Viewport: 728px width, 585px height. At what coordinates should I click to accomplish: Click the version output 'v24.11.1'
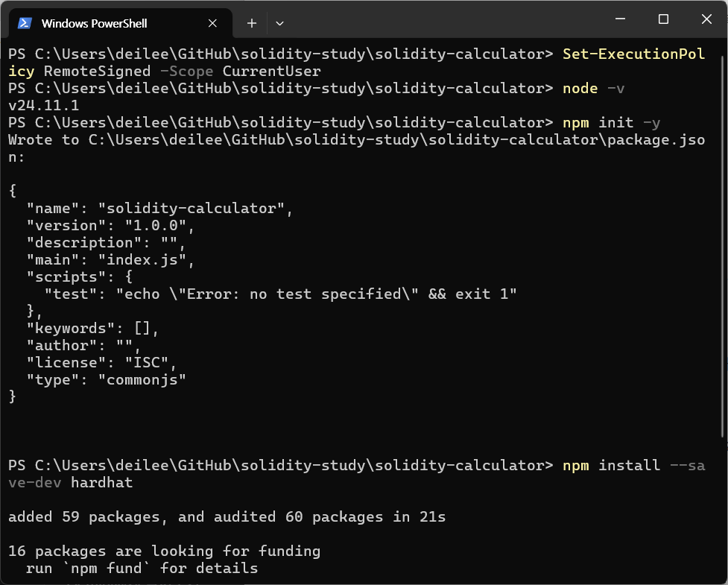click(x=44, y=105)
